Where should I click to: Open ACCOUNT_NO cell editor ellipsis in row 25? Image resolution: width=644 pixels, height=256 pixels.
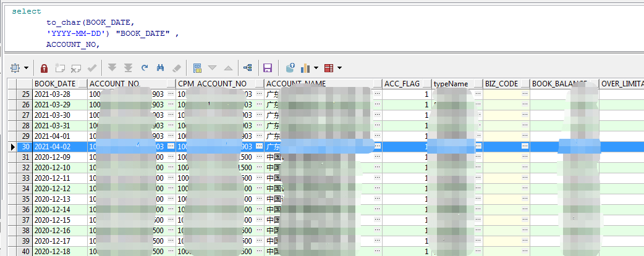pyautogui.click(x=171, y=94)
